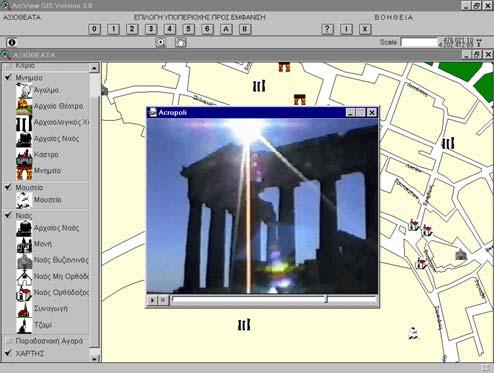
Task: Click the Κάστρο castle legend icon
Action: (24, 155)
